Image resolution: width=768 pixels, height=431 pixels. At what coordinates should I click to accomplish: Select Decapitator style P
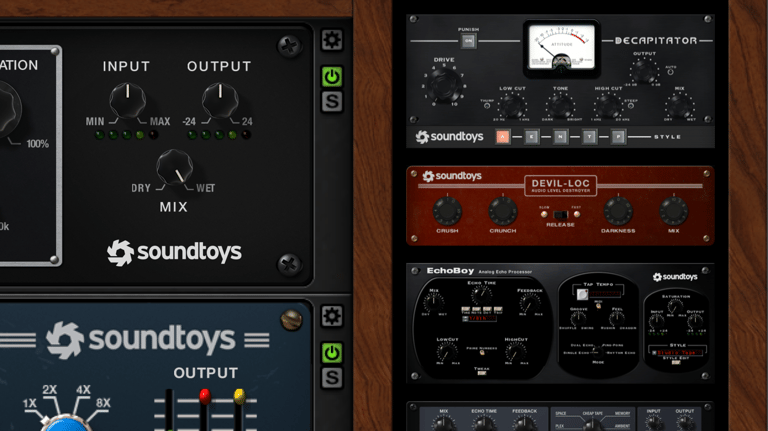(x=618, y=137)
